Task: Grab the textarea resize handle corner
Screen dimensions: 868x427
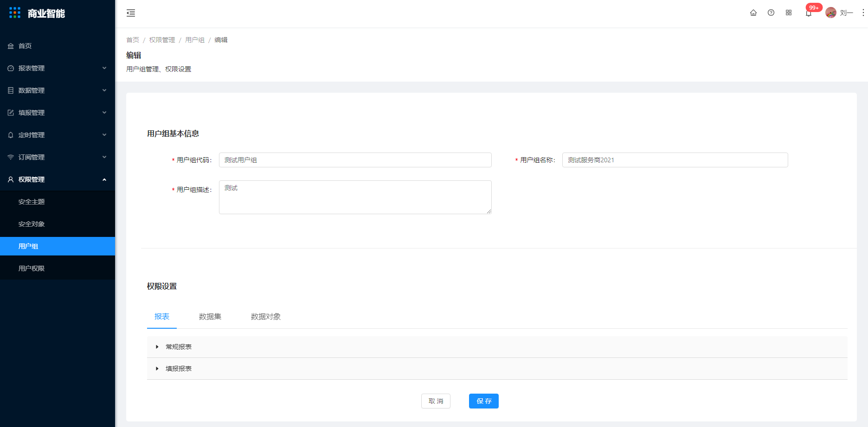Action: pos(489,211)
